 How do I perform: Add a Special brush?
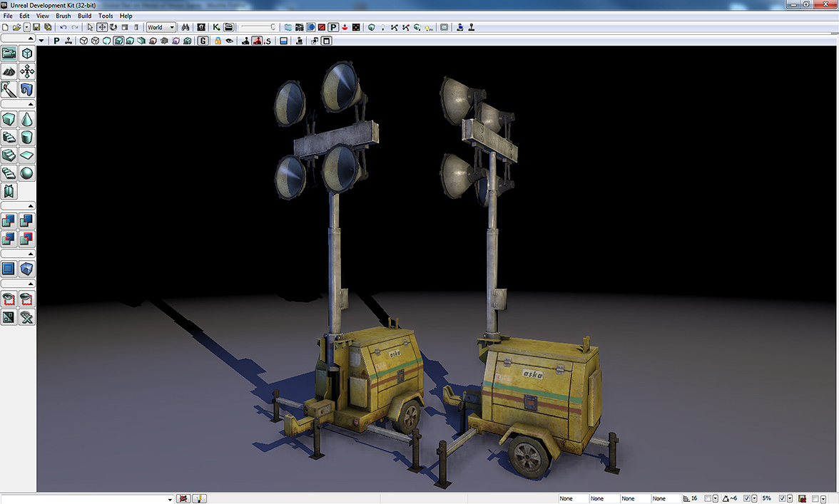9,269
